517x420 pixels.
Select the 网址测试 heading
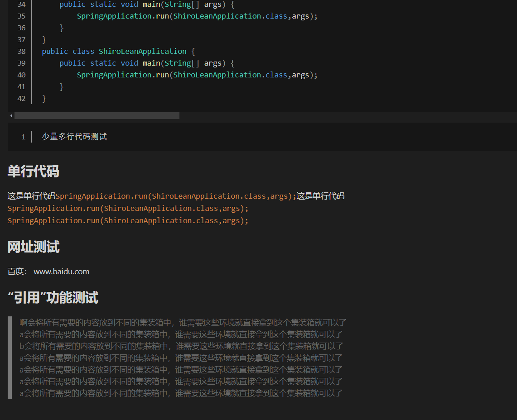[x=33, y=247]
